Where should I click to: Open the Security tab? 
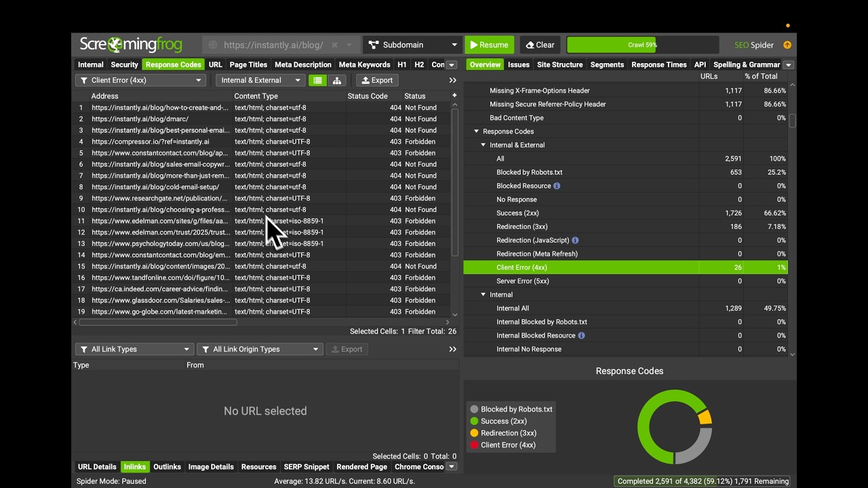click(124, 65)
